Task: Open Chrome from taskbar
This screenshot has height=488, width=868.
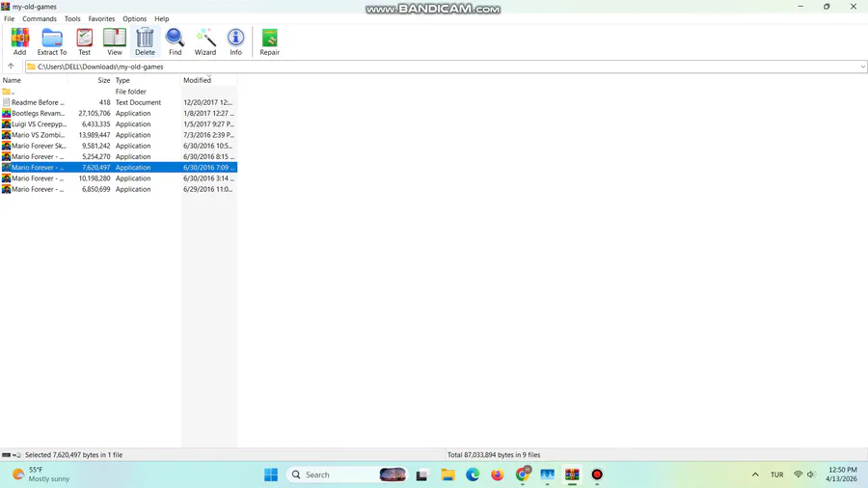Action: click(x=522, y=474)
